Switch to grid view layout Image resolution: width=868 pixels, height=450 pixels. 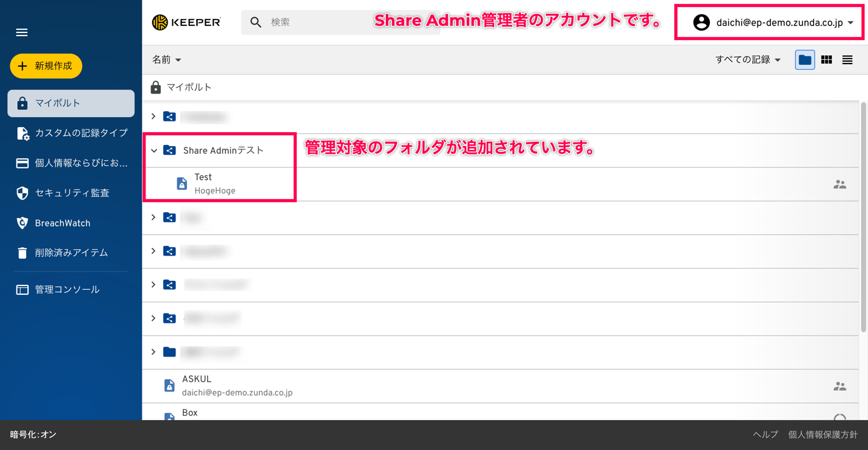pos(826,59)
